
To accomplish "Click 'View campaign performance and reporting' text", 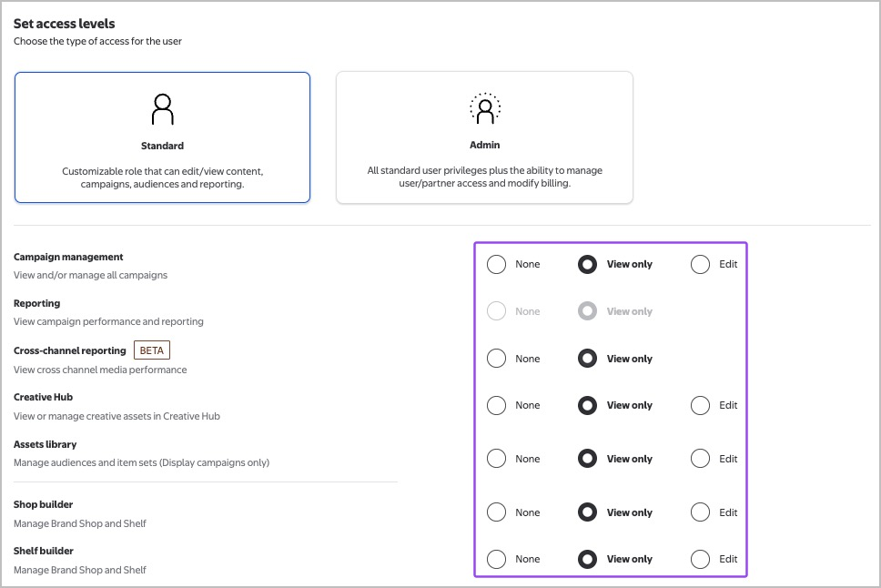I will pos(108,321).
